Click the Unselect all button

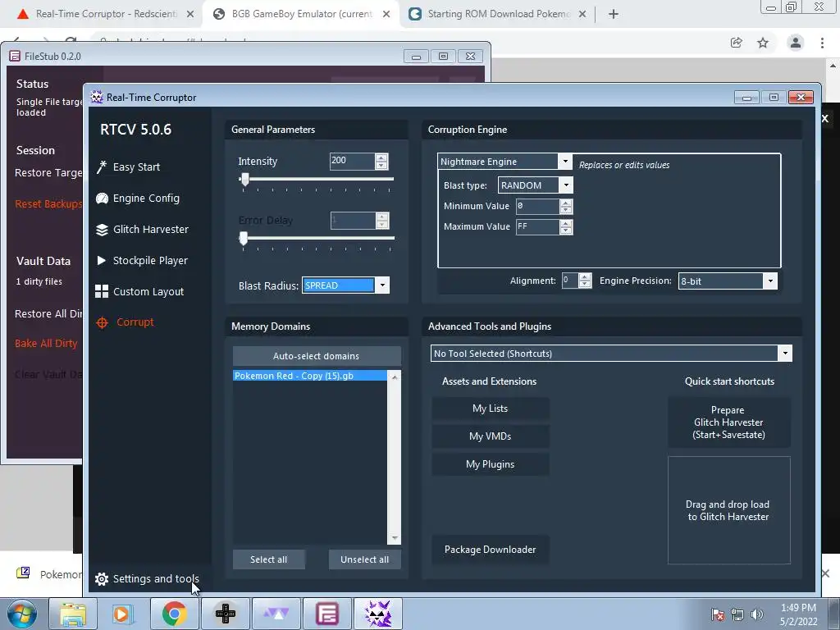365,559
